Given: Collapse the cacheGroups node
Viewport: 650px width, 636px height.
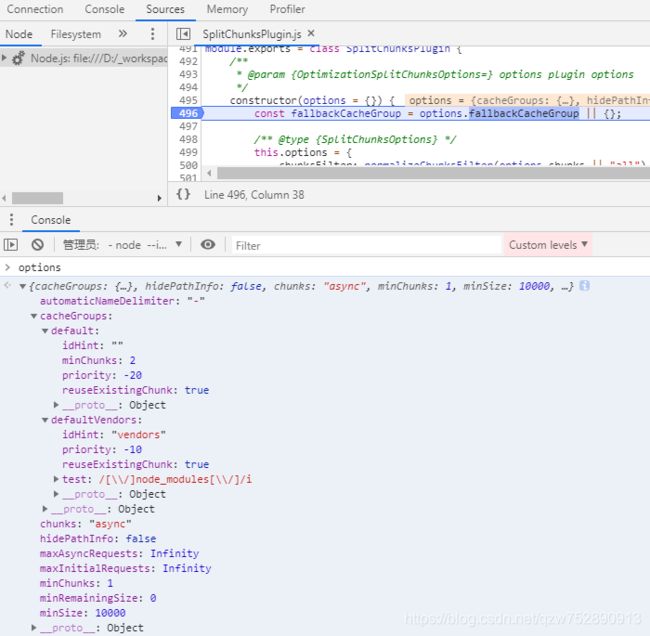Looking at the screenshot, I should pyautogui.click(x=34, y=316).
